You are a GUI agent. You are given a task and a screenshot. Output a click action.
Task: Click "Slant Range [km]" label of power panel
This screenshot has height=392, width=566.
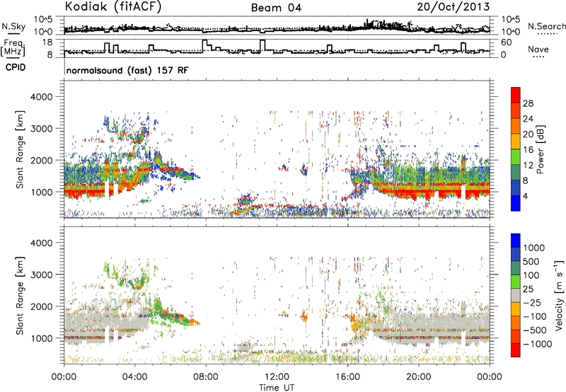tap(20, 149)
